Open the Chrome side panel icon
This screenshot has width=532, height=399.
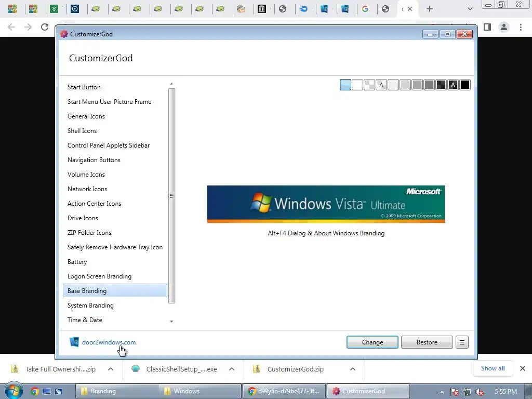point(487,27)
